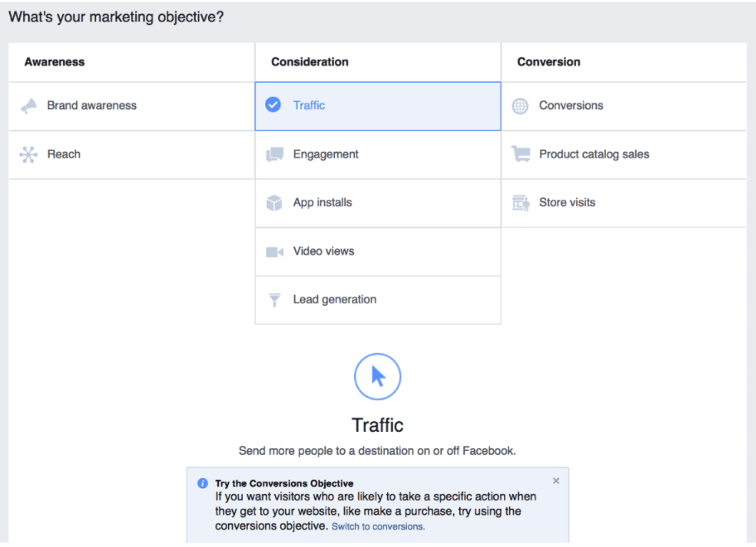Click the Reach network icon
The image size is (756, 547).
[28, 154]
